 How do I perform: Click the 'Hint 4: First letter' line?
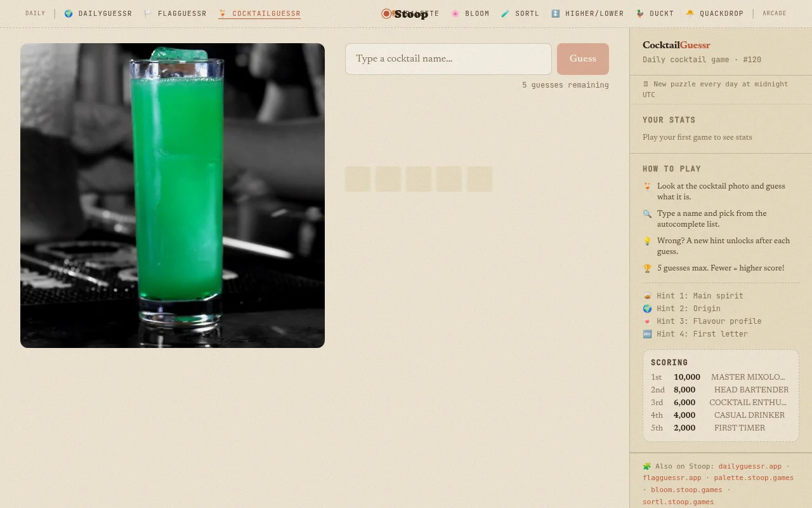click(695, 334)
